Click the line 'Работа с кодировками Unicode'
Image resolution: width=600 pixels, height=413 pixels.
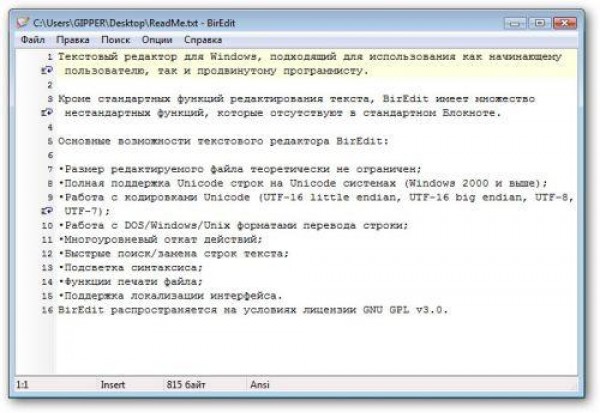pos(316,198)
